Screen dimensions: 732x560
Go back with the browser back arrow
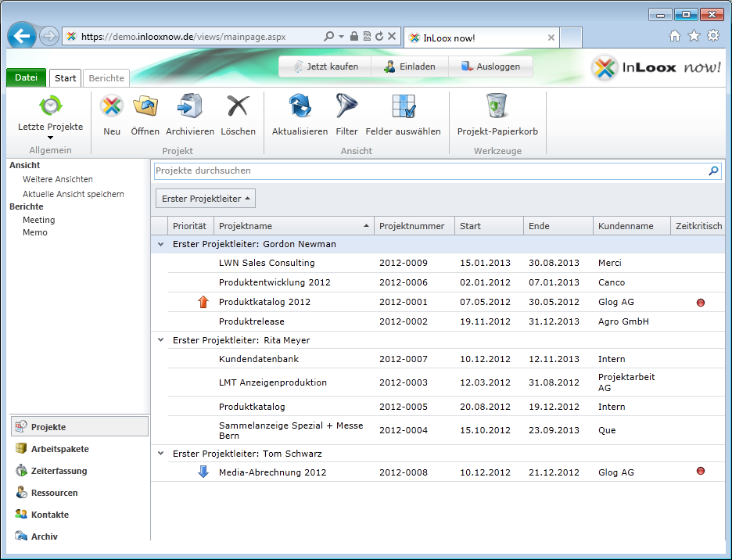tap(21, 35)
